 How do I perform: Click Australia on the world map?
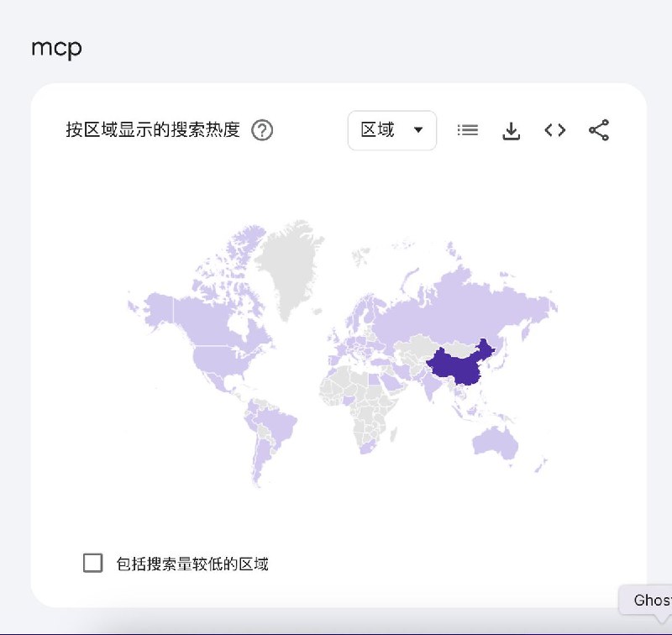click(x=496, y=443)
